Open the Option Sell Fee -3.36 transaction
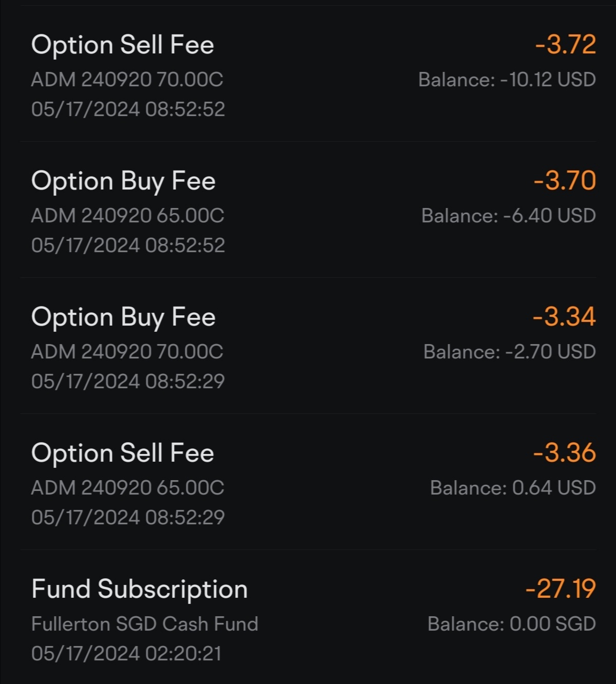Viewport: 616px width, 684px height. pos(308,482)
